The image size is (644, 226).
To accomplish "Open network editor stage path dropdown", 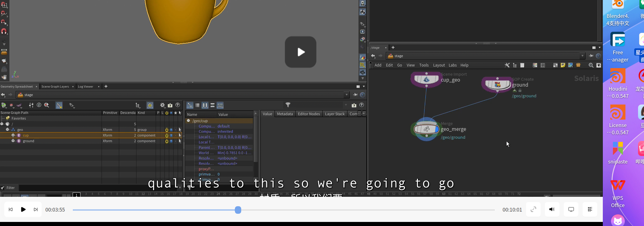I will [582, 56].
